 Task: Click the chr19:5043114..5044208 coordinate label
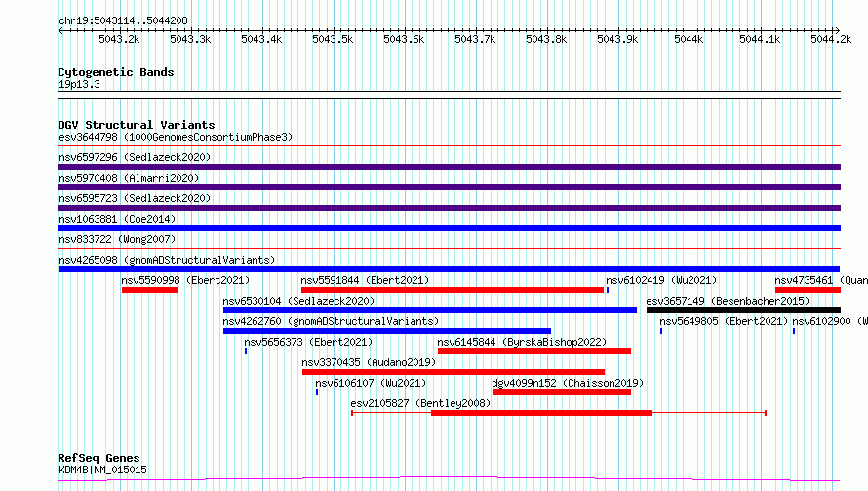pyautogui.click(x=123, y=20)
